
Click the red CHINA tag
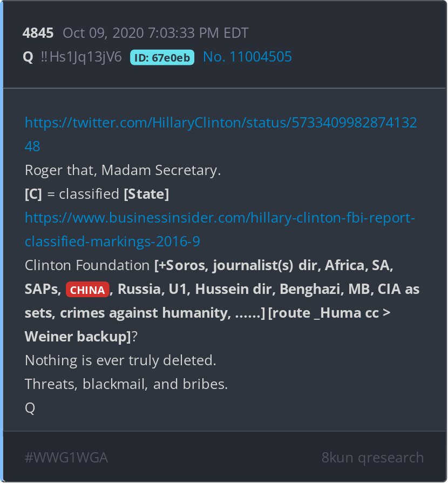(87, 290)
